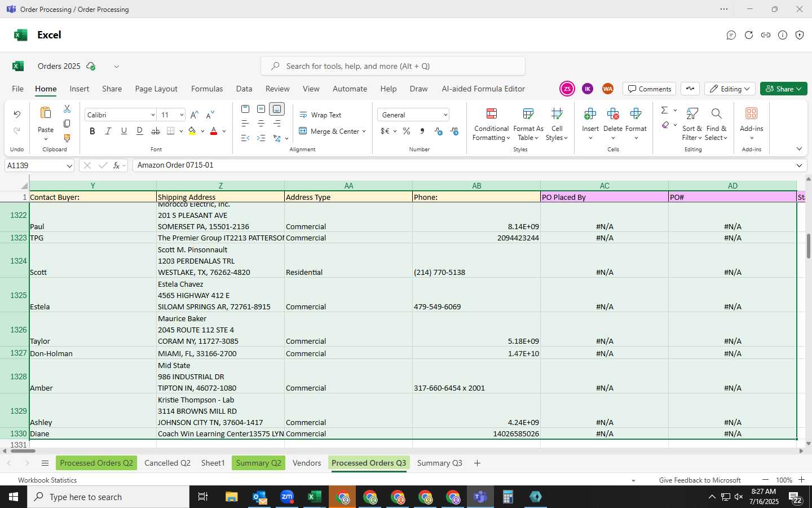
Task: Open the Formulas ribbon tab
Action: tap(207, 89)
